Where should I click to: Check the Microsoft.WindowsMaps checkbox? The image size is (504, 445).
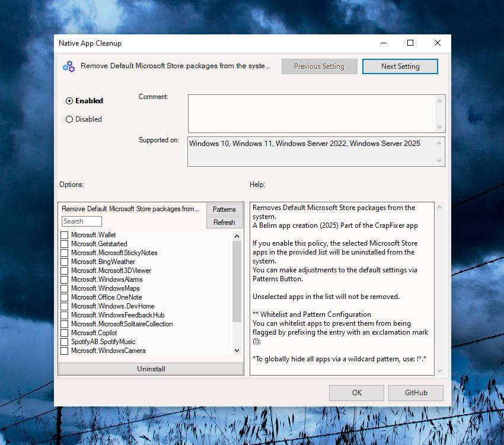(x=64, y=288)
